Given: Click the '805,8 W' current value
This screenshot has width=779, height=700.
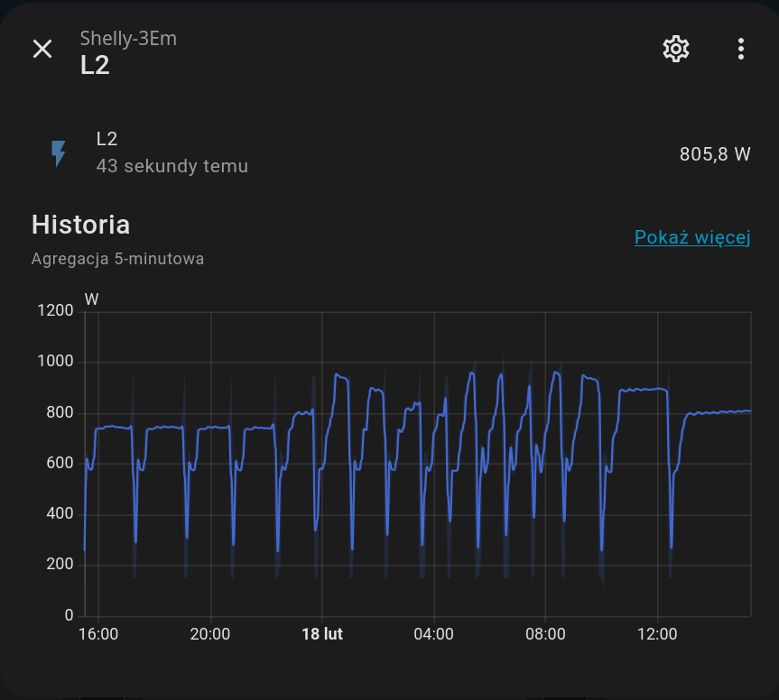Looking at the screenshot, I should pos(715,154).
